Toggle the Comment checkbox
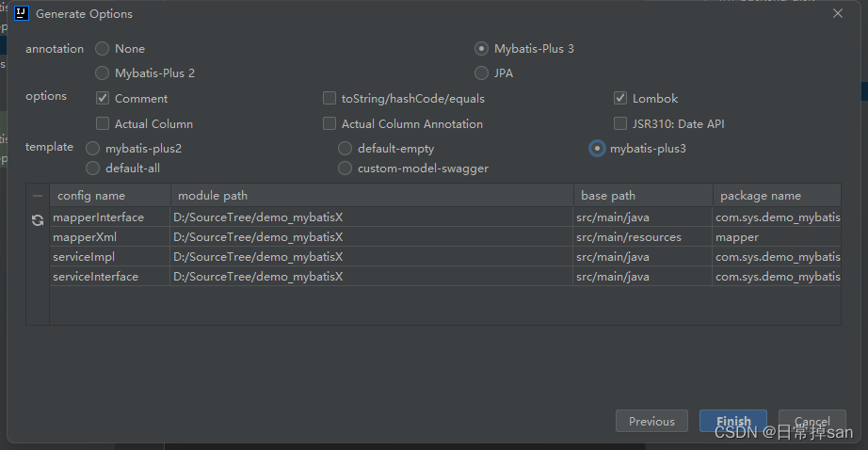Viewport: 868px width, 450px height. click(103, 99)
